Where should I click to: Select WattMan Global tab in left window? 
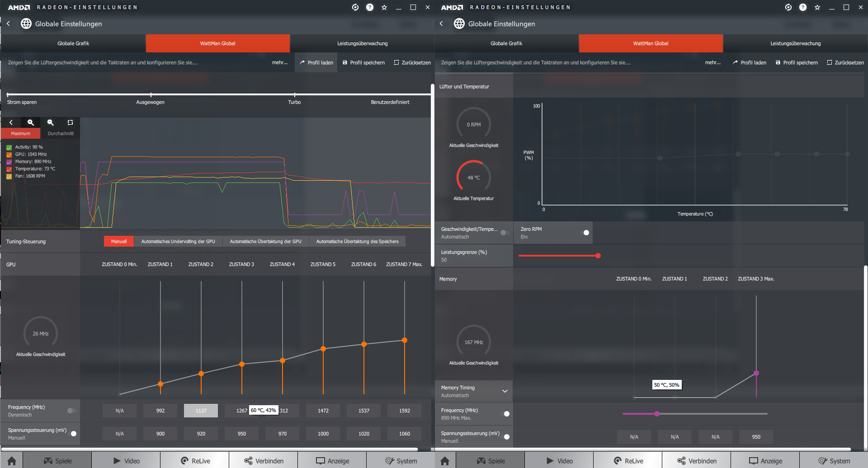[x=217, y=43]
